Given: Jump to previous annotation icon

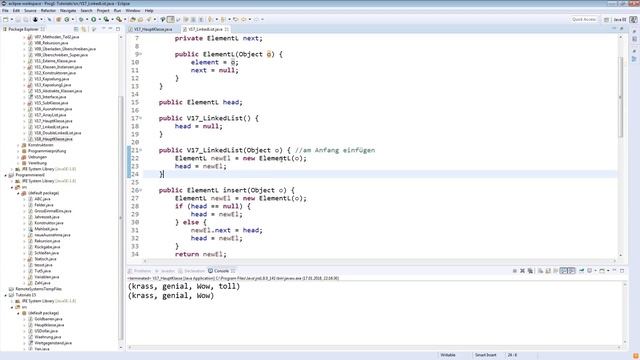Looking at the screenshot, I should [x=223, y=19].
